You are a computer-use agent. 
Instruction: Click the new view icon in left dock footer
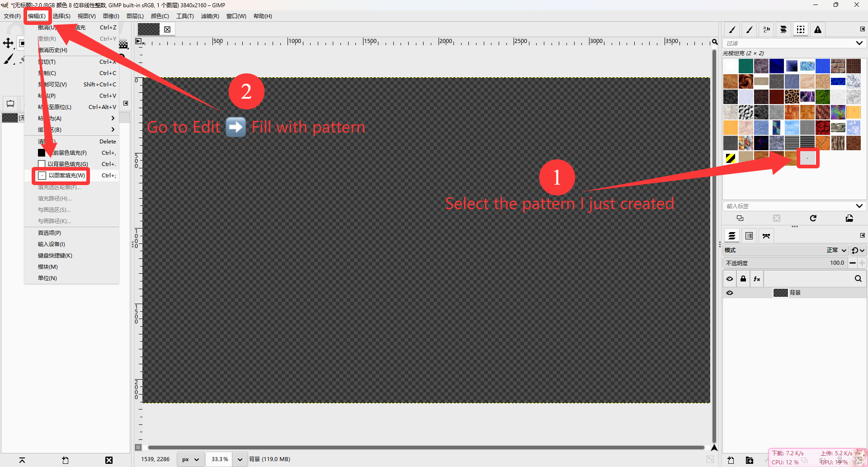tap(66, 460)
